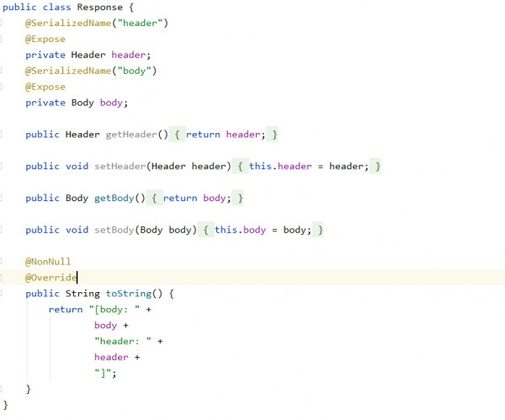
Task: Click the return keyword inside toString
Action: (66, 310)
